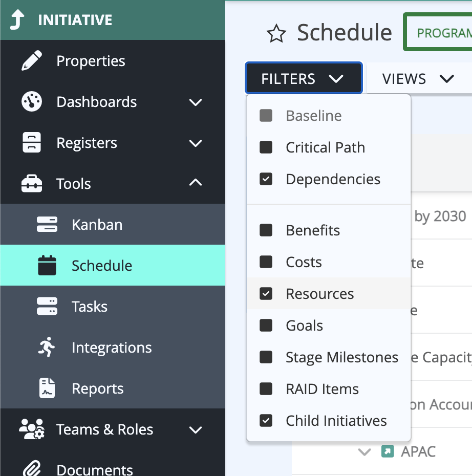Check the RAID Items filter

point(266,389)
